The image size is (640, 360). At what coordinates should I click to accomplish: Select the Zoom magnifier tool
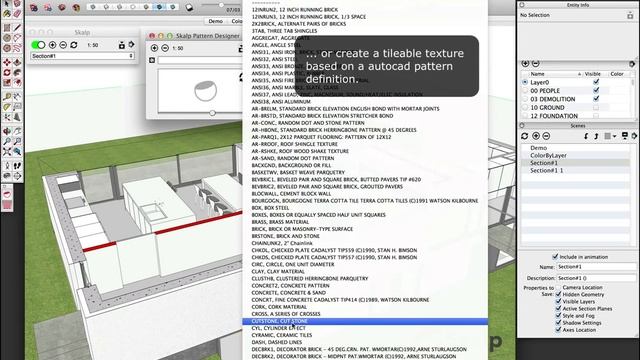pos(7,142)
